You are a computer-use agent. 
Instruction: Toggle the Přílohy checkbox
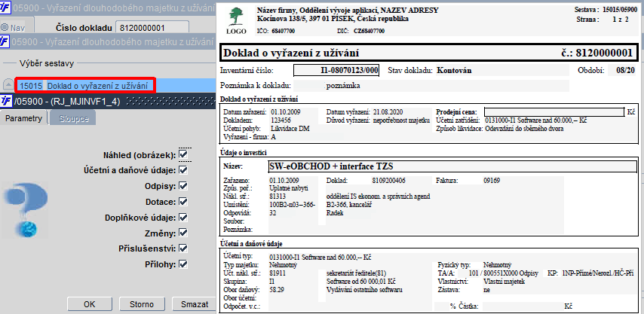183,264
